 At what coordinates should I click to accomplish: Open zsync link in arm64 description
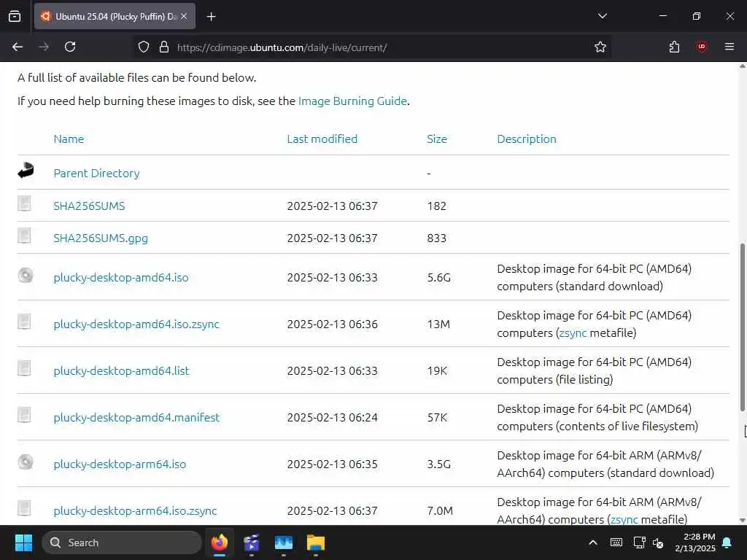tap(624, 519)
